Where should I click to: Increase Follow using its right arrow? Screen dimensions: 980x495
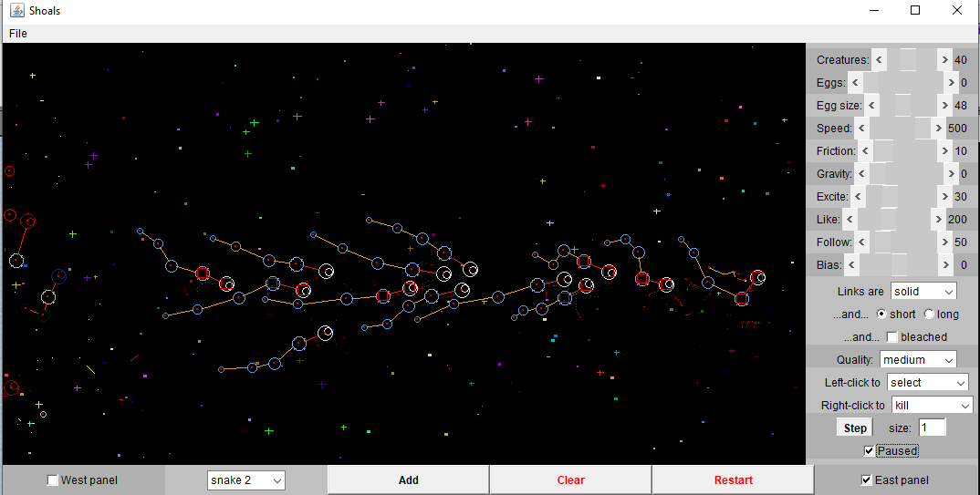click(x=944, y=242)
